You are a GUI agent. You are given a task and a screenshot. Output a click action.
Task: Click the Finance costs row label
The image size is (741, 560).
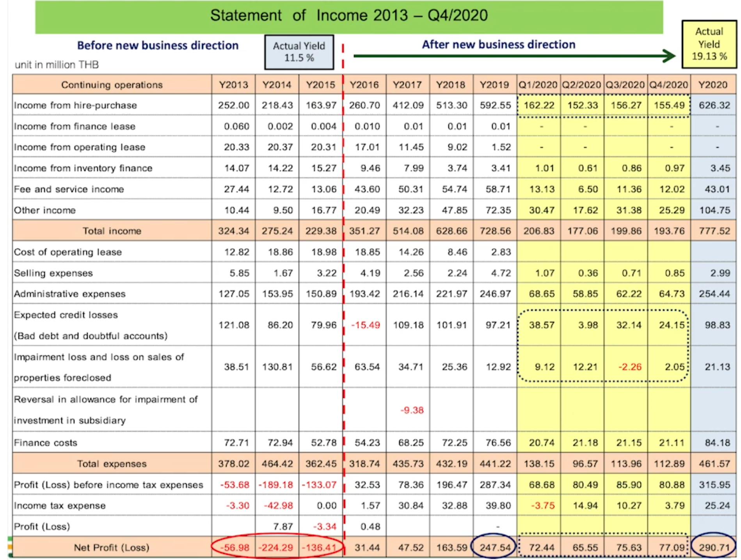tap(46, 443)
